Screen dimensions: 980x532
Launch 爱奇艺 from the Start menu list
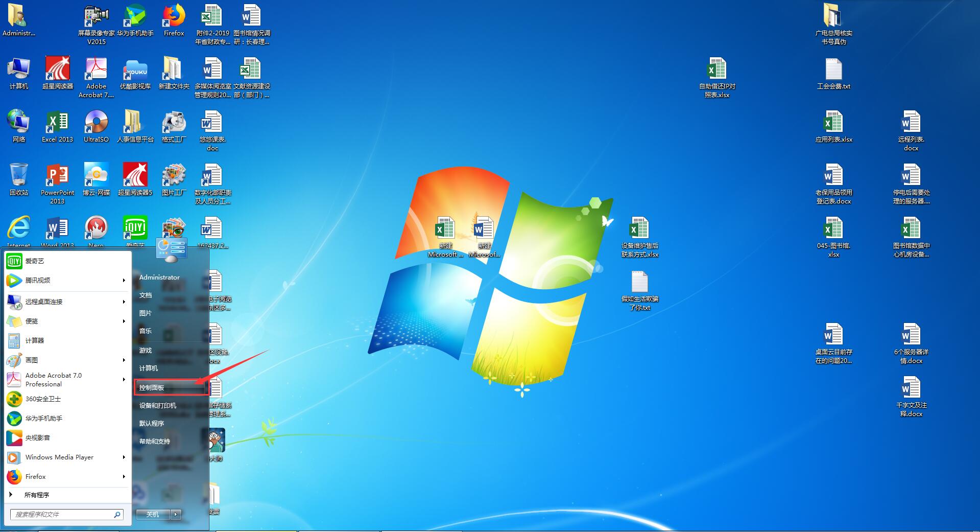pos(66,261)
